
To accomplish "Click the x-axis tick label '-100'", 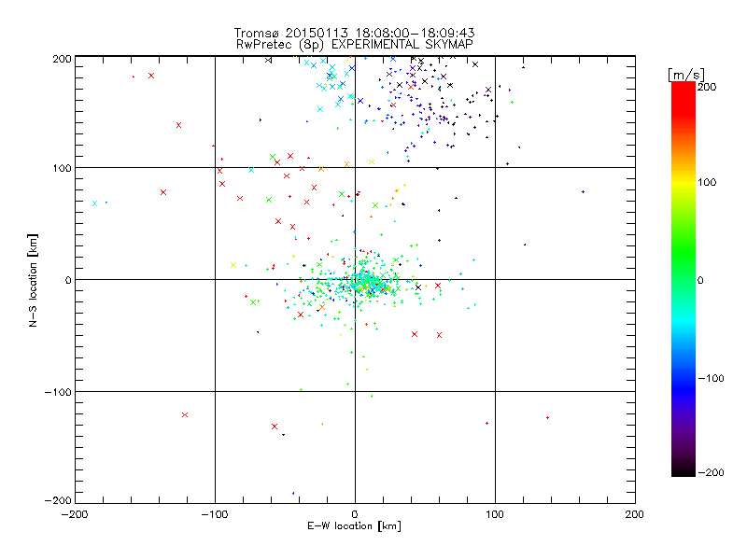I will (215, 514).
